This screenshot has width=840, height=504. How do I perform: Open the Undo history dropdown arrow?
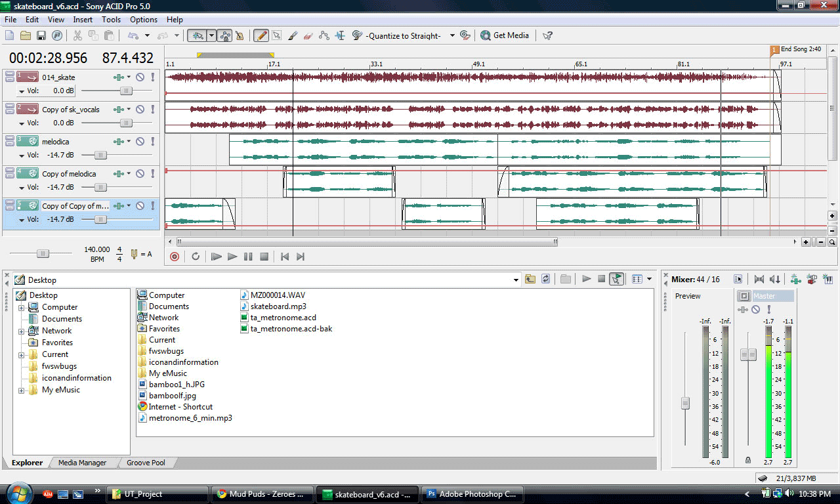tap(147, 35)
